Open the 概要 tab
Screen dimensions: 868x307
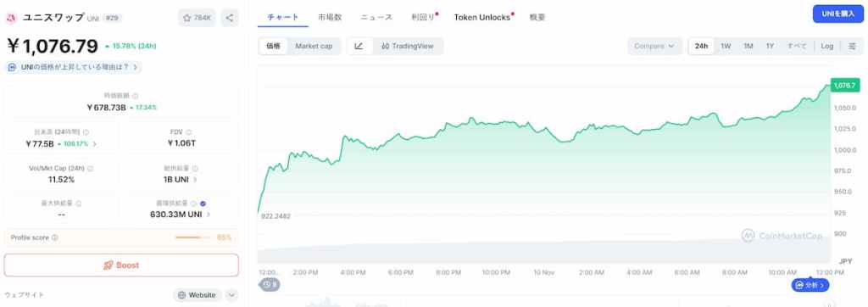point(537,17)
